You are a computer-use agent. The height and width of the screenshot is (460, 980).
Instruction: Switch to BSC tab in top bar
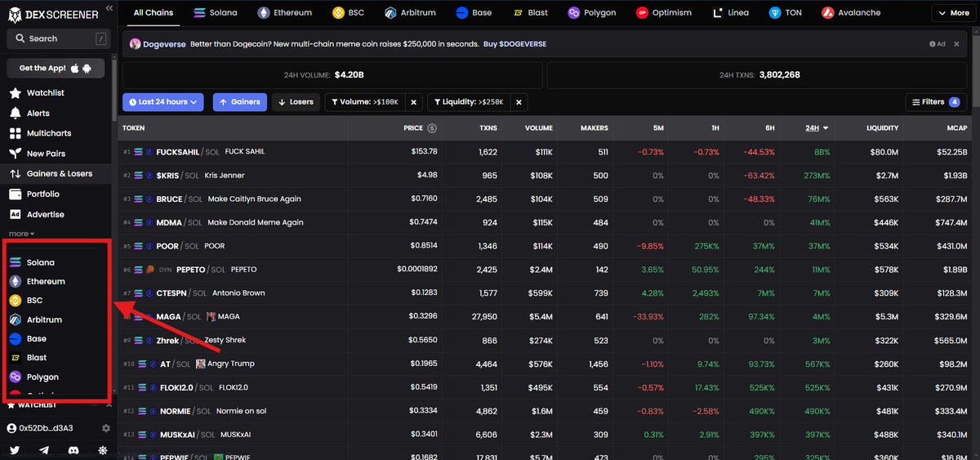(350, 13)
